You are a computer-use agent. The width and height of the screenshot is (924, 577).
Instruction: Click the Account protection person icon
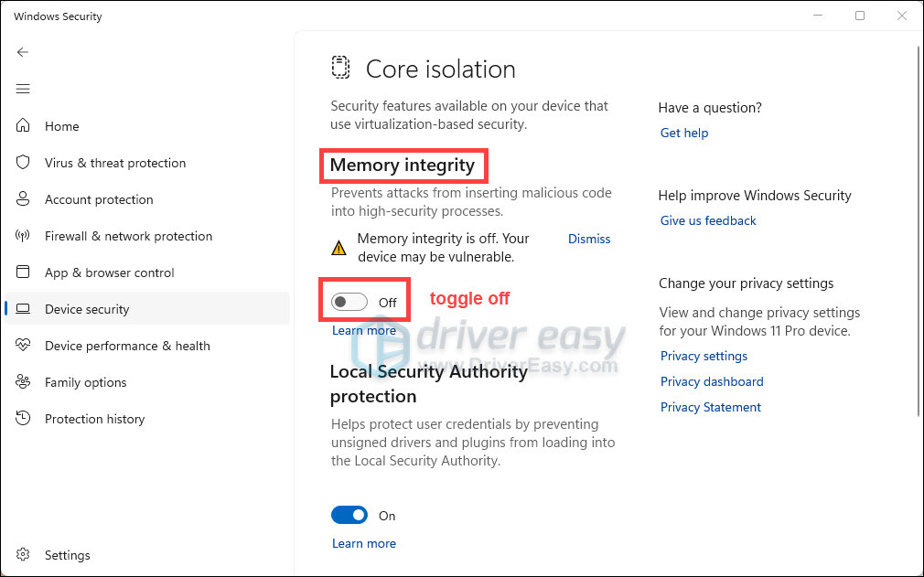pos(23,199)
